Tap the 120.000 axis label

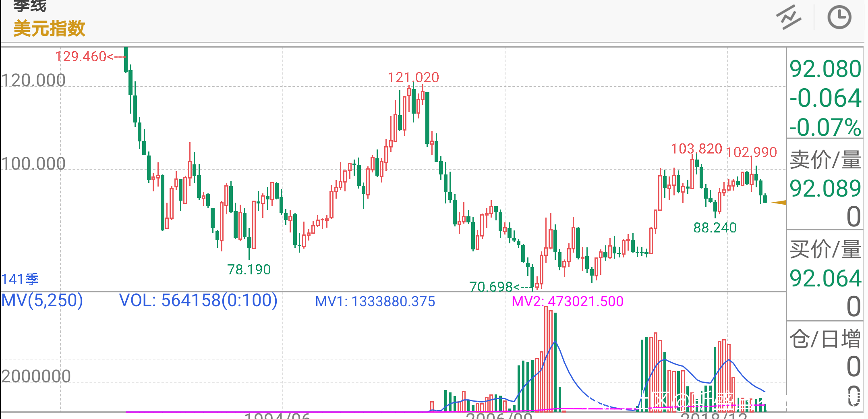33,80
